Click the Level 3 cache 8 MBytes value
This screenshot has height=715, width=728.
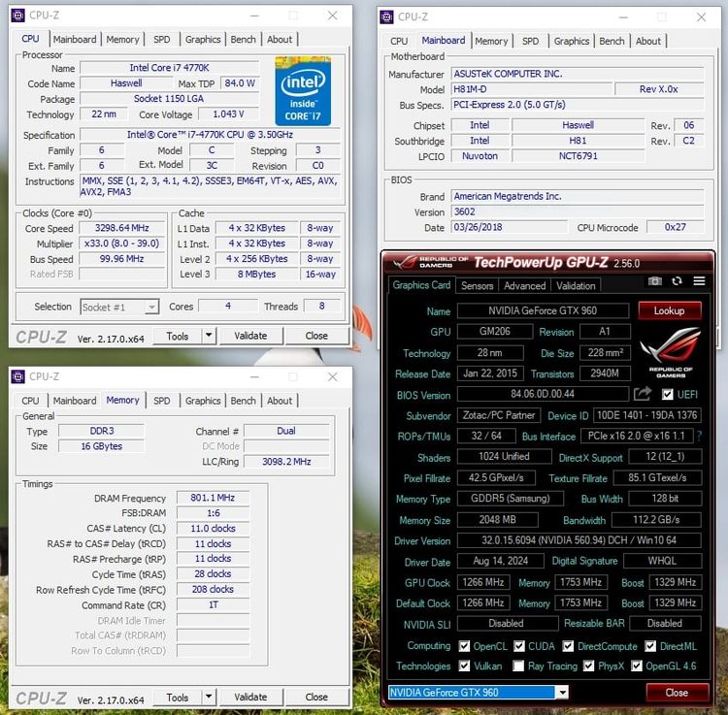click(x=257, y=274)
